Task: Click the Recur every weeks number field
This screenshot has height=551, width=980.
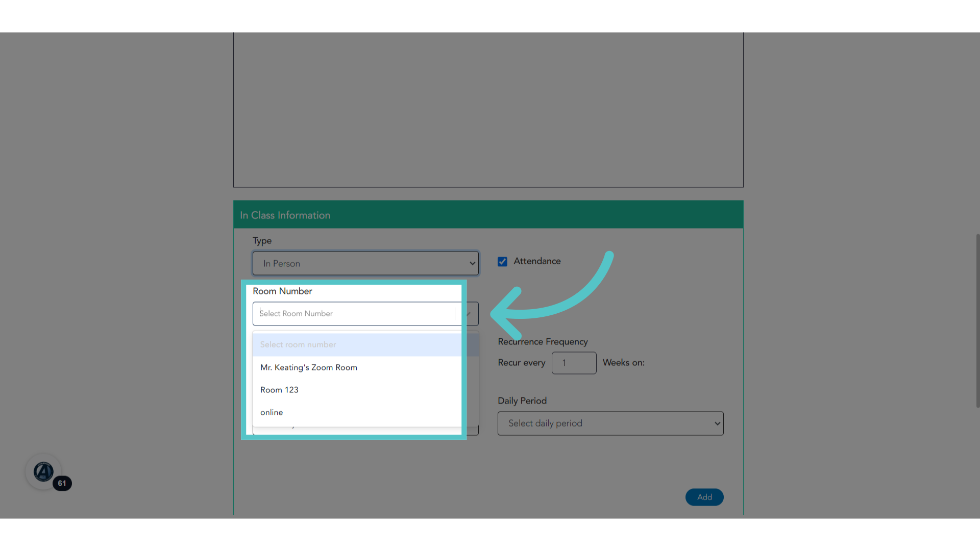Action: [x=574, y=363]
